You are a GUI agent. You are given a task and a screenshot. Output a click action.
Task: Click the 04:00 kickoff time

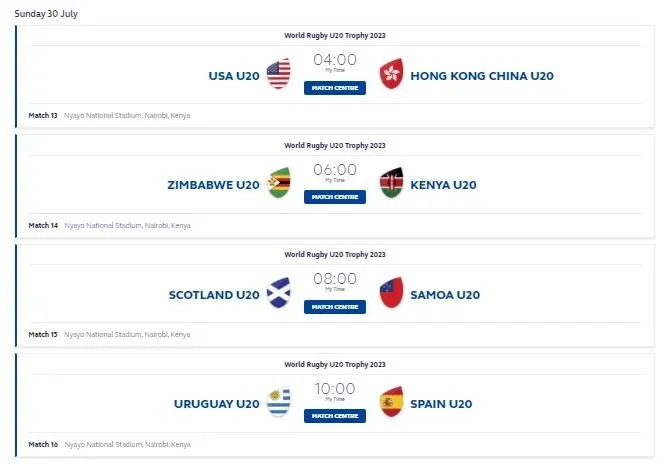tap(335, 60)
